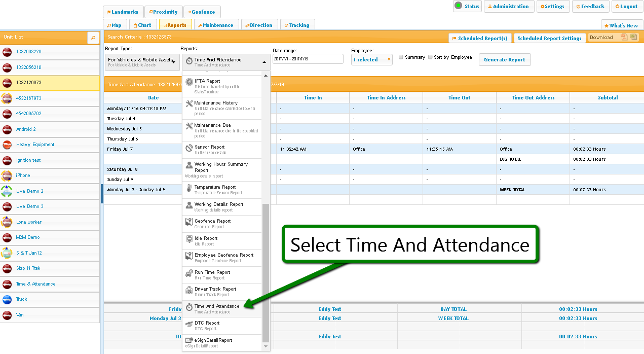This screenshot has height=354, width=644.
Task: Click the Live Demo 2 unit icon
Action: click(7, 191)
